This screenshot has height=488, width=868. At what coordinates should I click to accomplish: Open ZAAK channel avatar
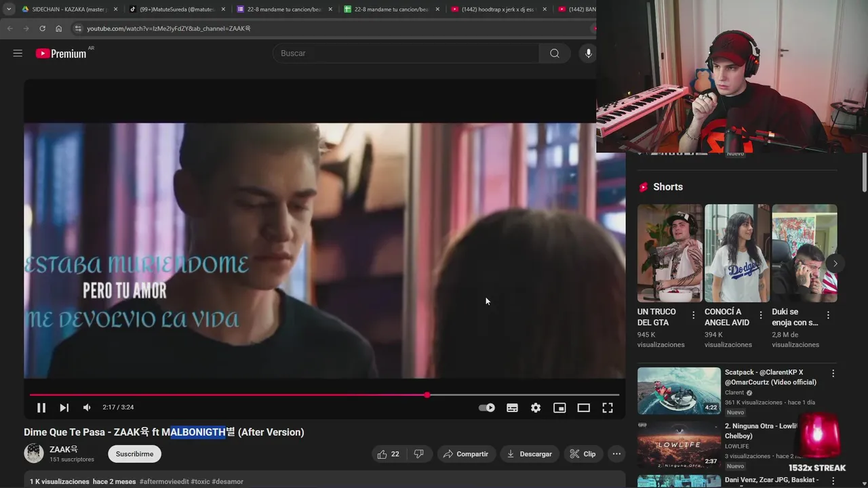(x=34, y=453)
